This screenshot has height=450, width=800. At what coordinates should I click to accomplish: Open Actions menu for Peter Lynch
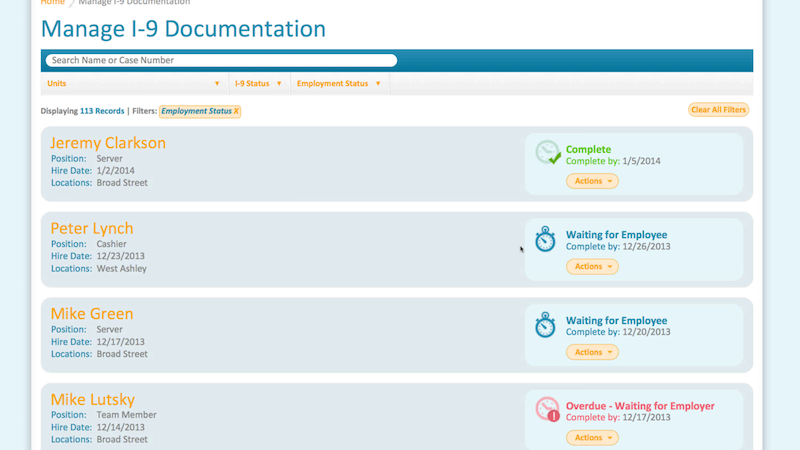coord(592,267)
